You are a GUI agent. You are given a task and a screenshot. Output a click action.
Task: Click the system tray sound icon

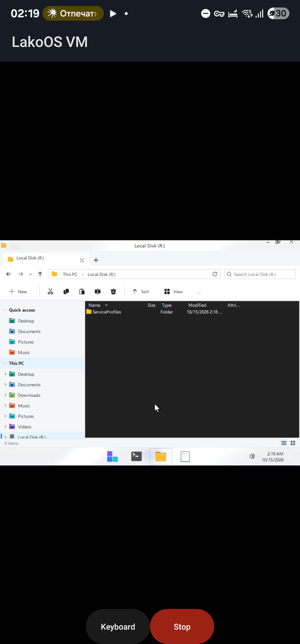(252, 456)
